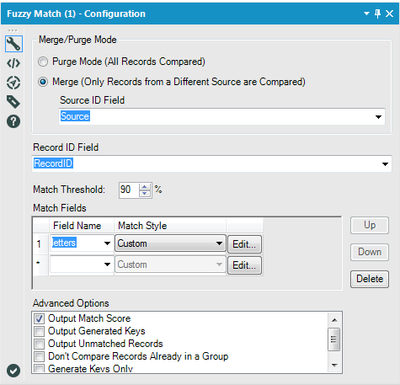This screenshot has height=385, width=400.
Task: Click the Field Name column header
Action: [x=82, y=226]
